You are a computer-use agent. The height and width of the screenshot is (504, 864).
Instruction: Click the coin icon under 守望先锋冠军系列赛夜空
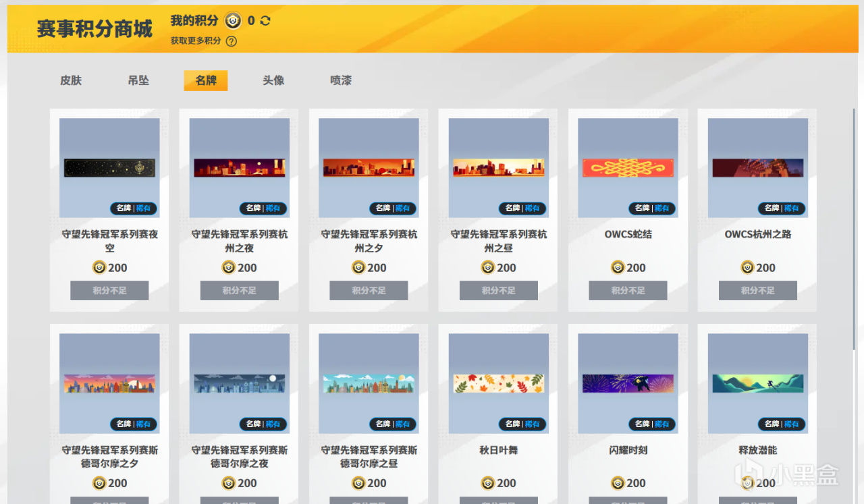[x=99, y=268]
